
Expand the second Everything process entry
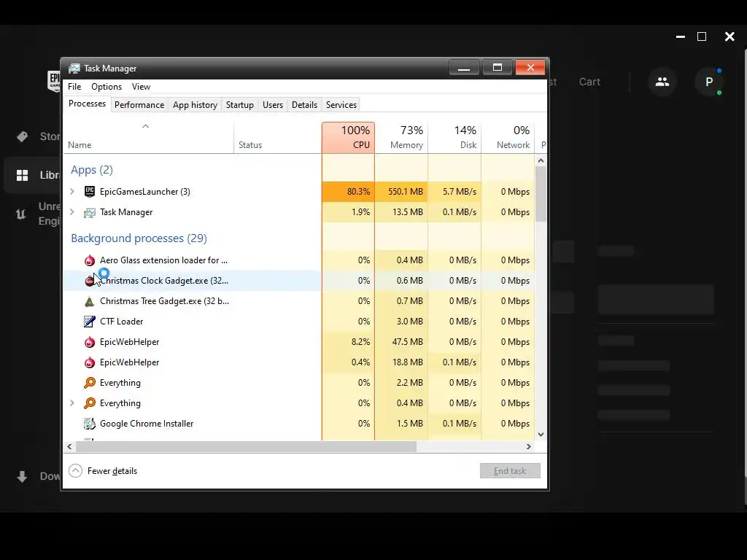click(72, 402)
